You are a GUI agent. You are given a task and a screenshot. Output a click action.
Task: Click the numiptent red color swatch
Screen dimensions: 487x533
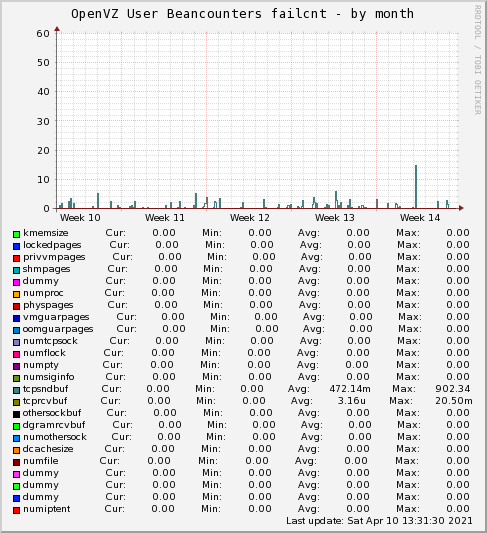pos(16,510)
